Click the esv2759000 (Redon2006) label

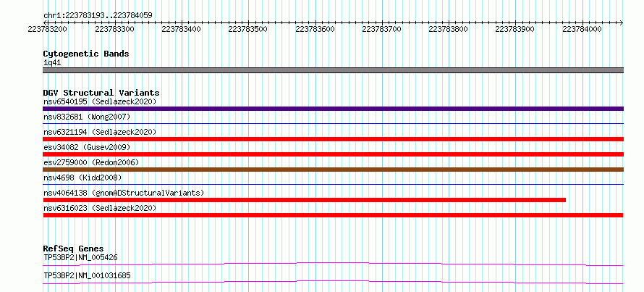pos(91,162)
